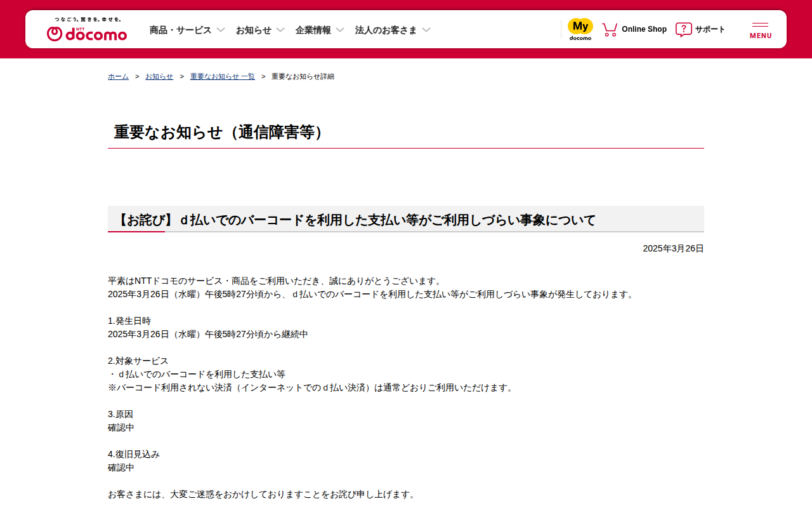Open the 商品・サービス menu

(181, 30)
